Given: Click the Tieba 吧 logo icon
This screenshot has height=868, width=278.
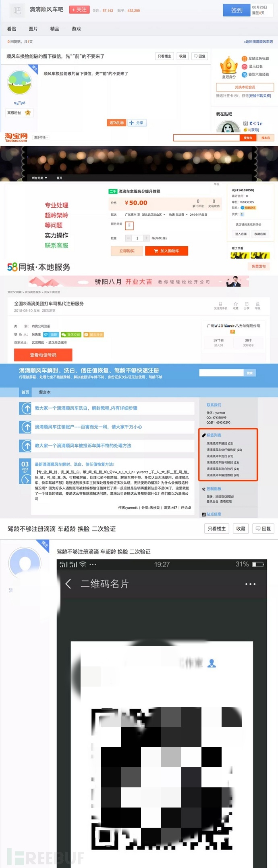Looking at the screenshot, I should point(17,10).
